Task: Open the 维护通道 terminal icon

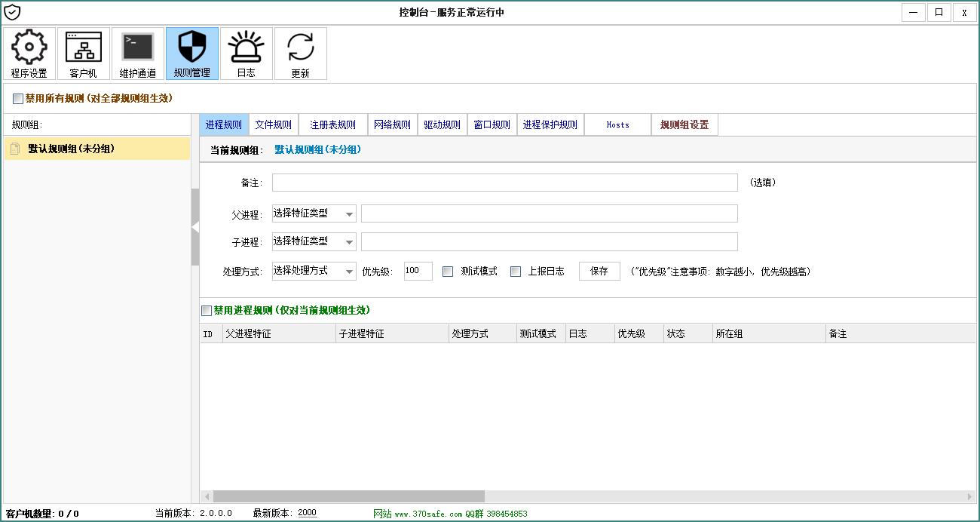Action: click(x=138, y=54)
